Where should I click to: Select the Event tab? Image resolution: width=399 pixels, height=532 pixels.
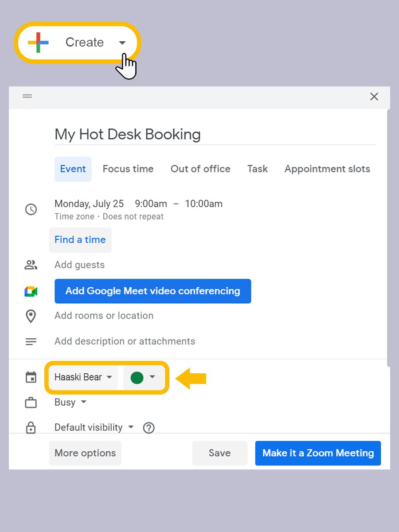(x=73, y=169)
